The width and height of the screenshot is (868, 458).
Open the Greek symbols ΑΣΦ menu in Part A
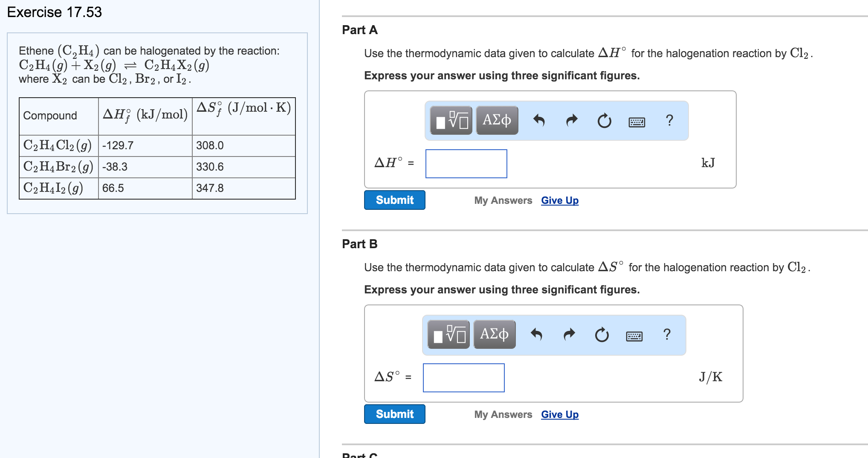(496, 121)
